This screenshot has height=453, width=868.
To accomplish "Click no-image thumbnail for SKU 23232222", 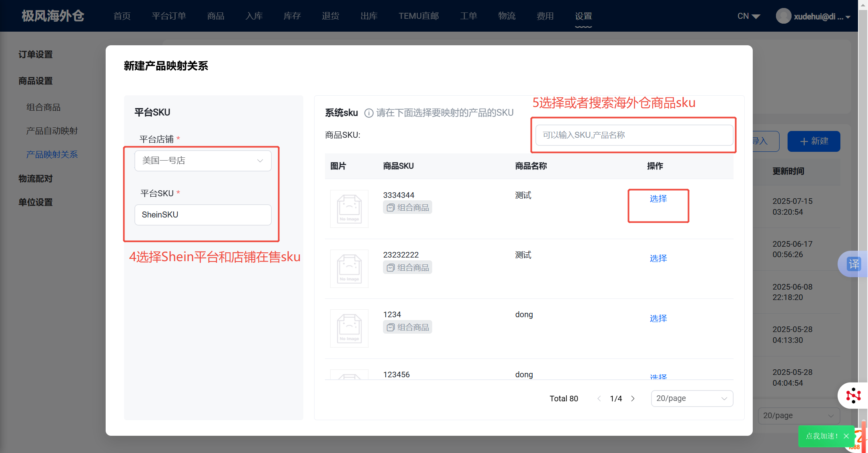I will point(349,268).
